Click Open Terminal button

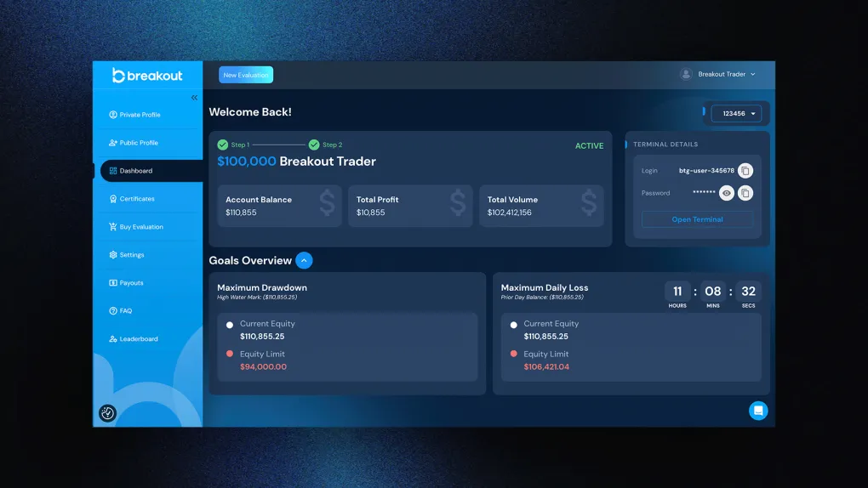click(697, 219)
